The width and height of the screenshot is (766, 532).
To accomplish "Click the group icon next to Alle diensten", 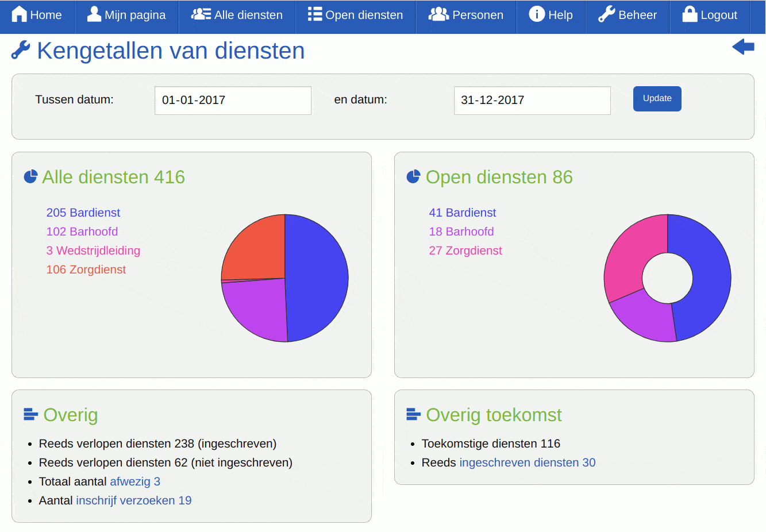I will pos(200,14).
